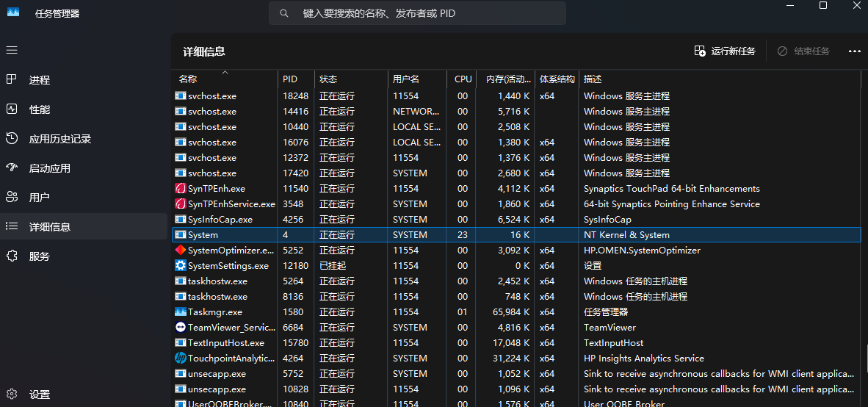Screen dimensions: 868x407
Task: Click the SysInfoCap.exe process icon
Action: pyautogui.click(x=180, y=220)
